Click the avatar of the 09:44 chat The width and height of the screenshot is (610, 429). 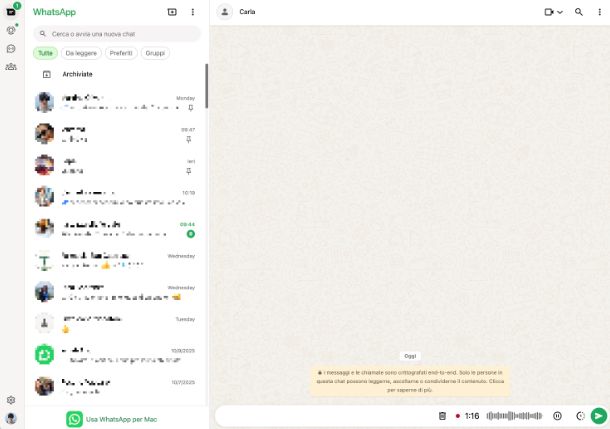point(44,228)
